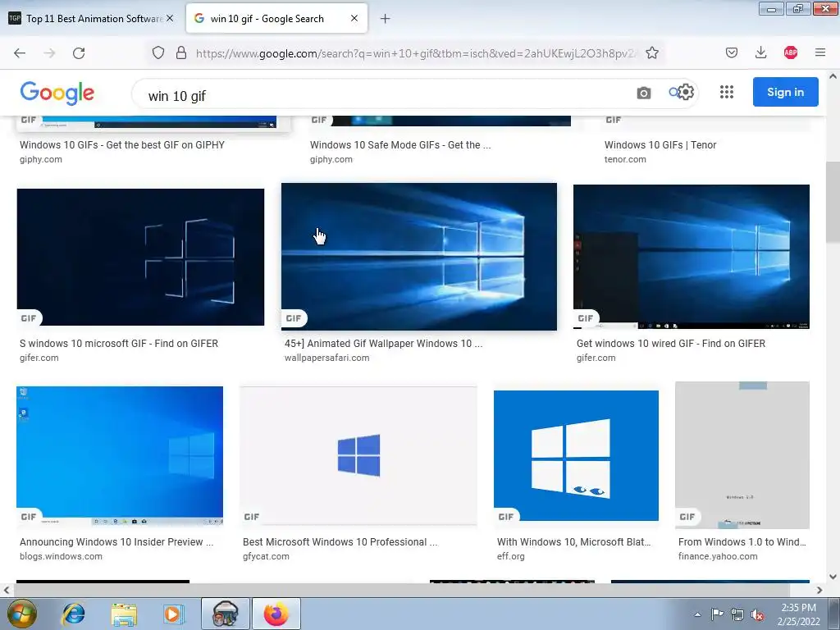Switch to Firefox taskbar button

click(x=276, y=614)
